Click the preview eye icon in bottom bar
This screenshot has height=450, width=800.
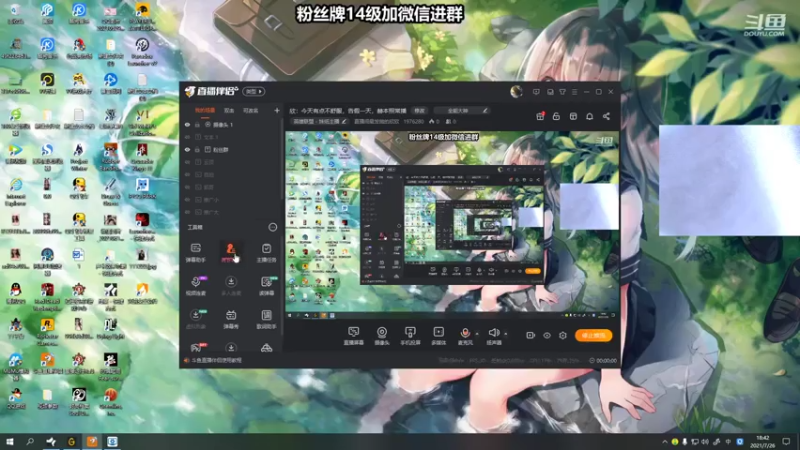[546, 335]
